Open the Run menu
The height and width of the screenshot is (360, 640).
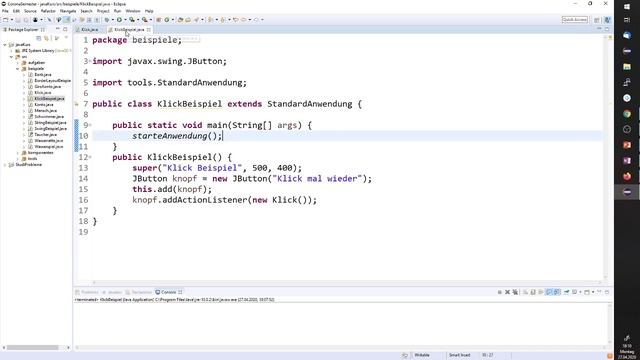pyautogui.click(x=118, y=11)
